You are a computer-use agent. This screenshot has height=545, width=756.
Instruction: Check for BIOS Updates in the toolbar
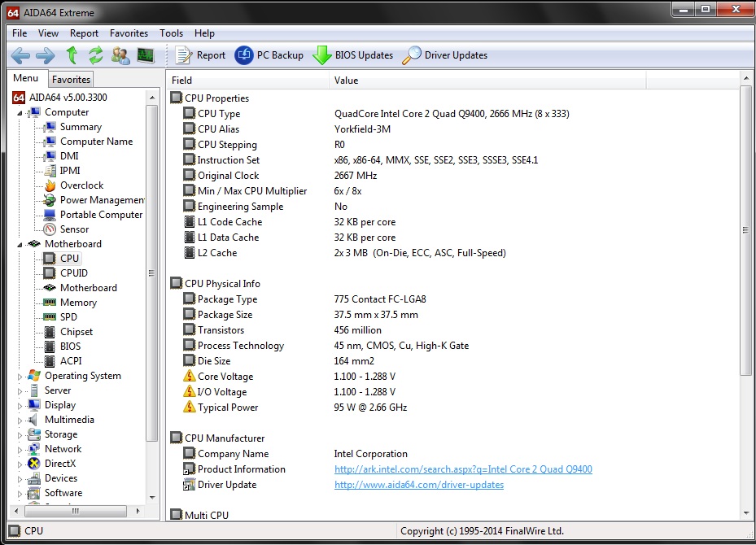(353, 55)
